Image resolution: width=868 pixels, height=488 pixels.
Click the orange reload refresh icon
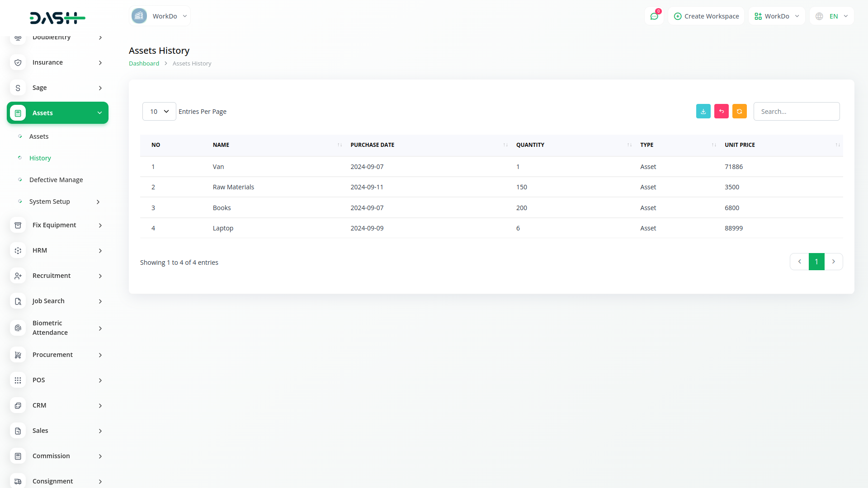[739, 111]
